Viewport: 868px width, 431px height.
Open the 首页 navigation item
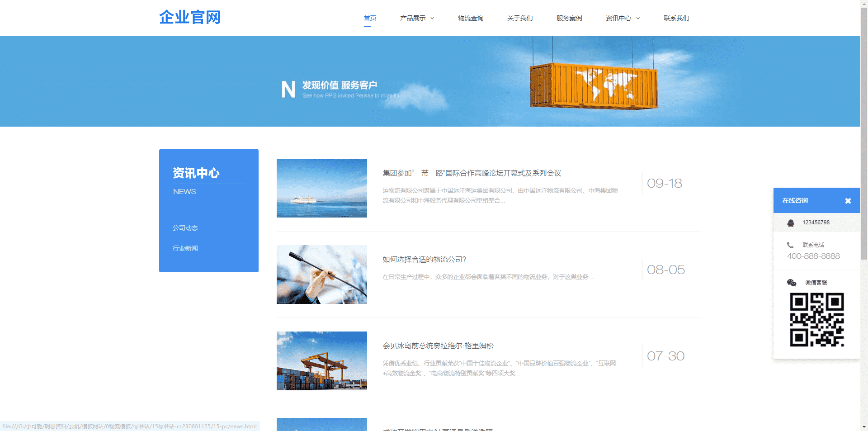click(x=370, y=18)
